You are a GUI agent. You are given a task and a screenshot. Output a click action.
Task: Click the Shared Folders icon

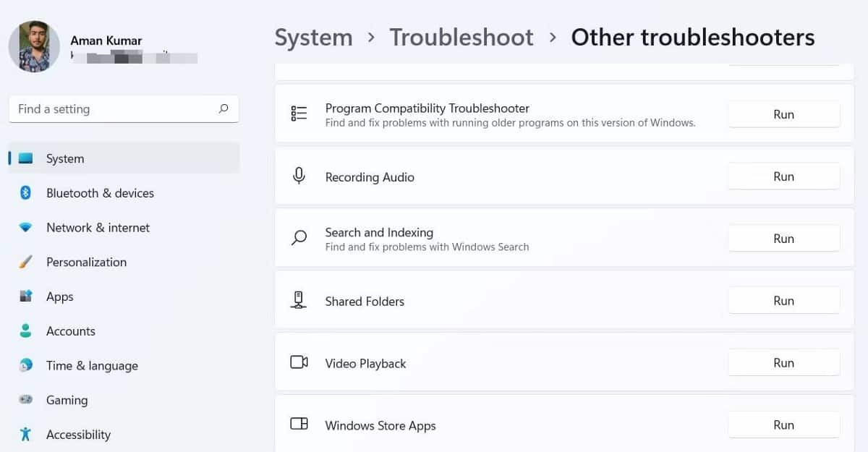(x=299, y=300)
